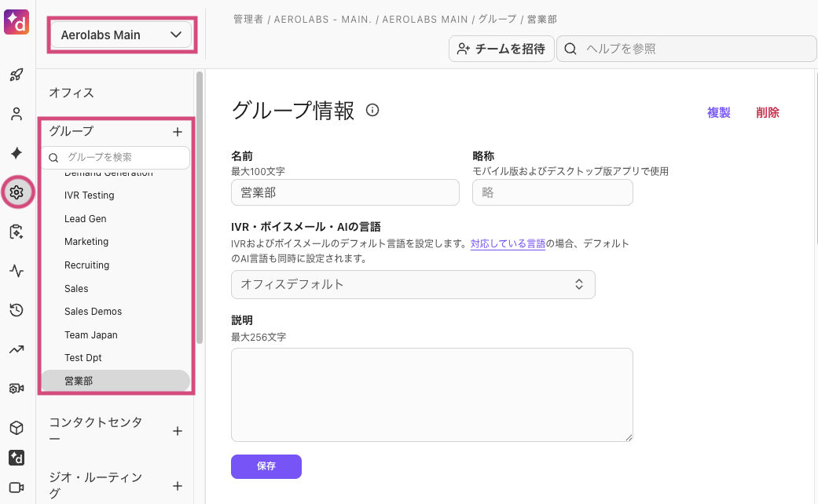Screen dimensions: 818x504
Task: Click the highlighted admin settings gear icon
Action: pyautogui.click(x=17, y=192)
